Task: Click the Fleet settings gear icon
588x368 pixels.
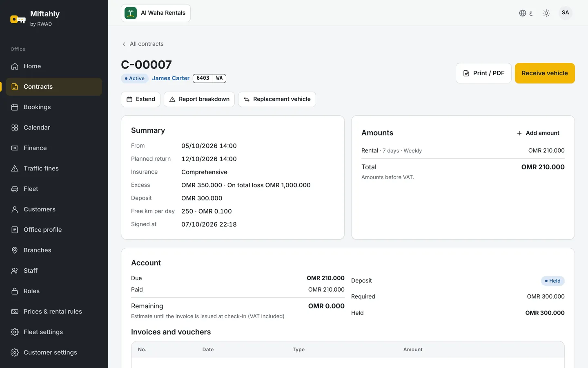Action: click(15, 332)
